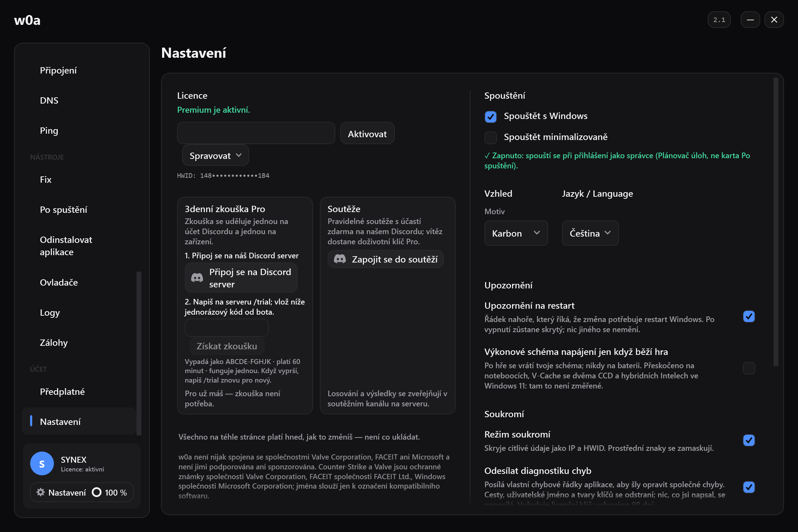Click the Získat zkoušku button
Image resolution: width=798 pixels, height=532 pixels.
pos(227,346)
